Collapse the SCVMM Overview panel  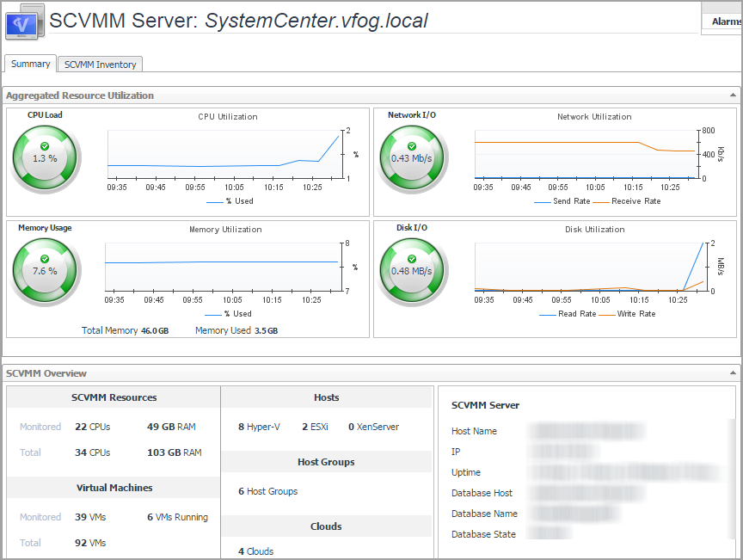tap(733, 373)
